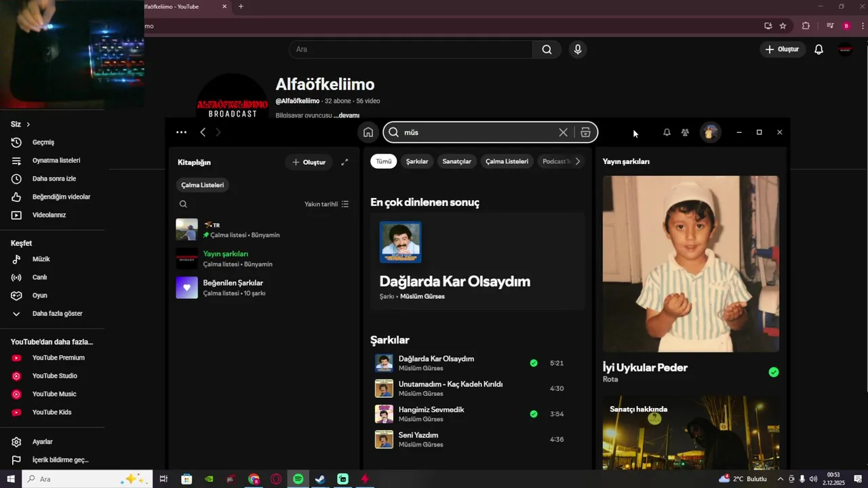Open Spotify from the Windows taskbar
This screenshot has width=868, height=488.
tap(298, 479)
